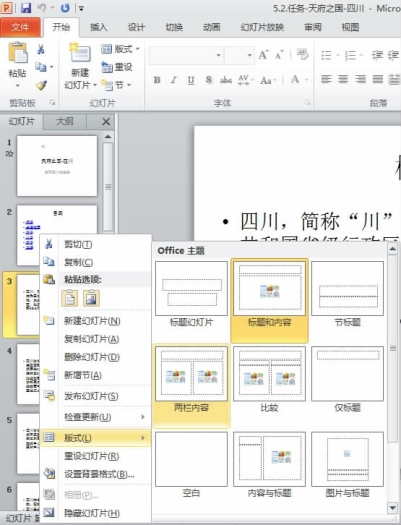
Task: Open the 版式 layout dropdown in ribbon
Action: click(x=120, y=49)
